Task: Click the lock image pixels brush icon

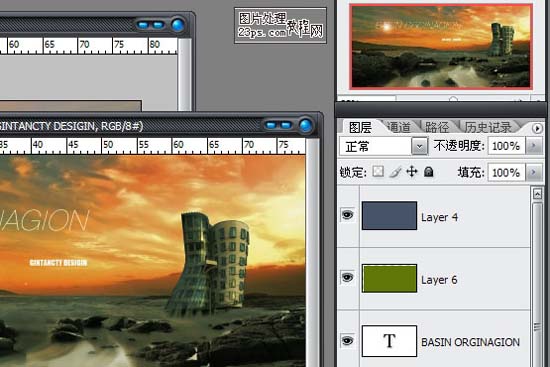Action: (x=395, y=172)
